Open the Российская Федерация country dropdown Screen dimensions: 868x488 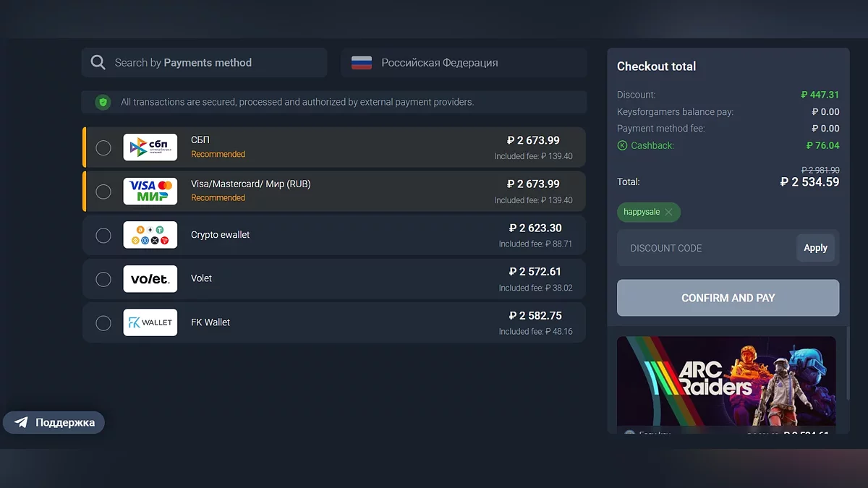pyautogui.click(x=464, y=63)
